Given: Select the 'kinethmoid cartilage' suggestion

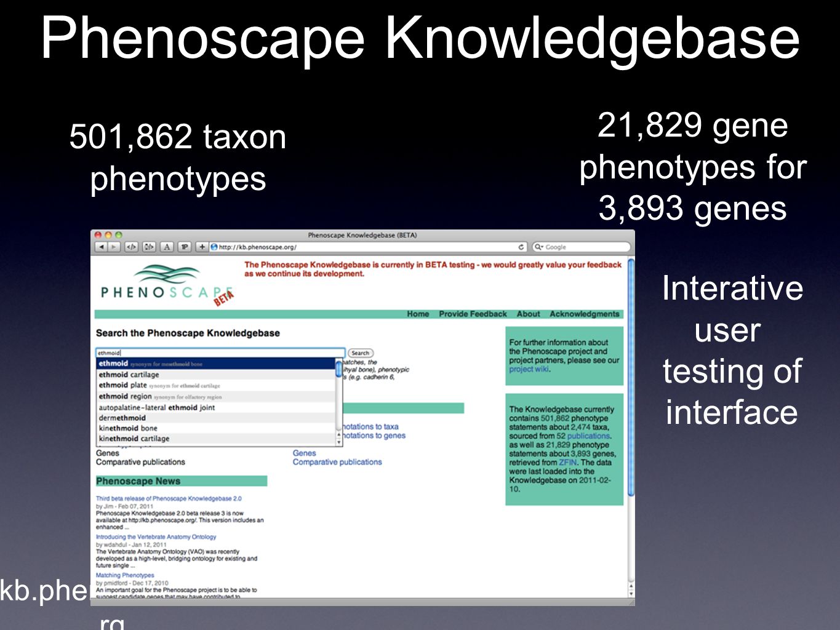Looking at the screenshot, I should pyautogui.click(x=217, y=439).
